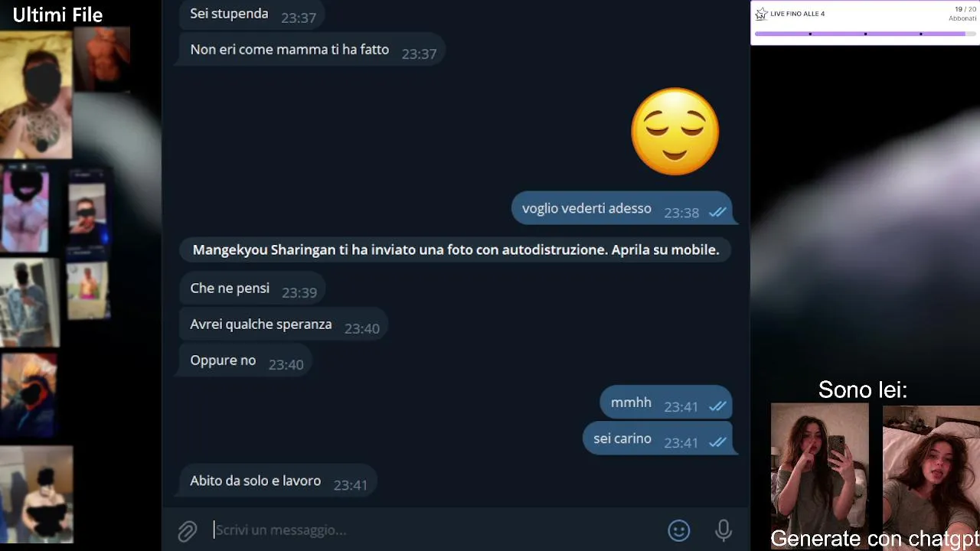Click the large relieved face emoji
This screenshot has height=551, width=980.
tap(675, 132)
